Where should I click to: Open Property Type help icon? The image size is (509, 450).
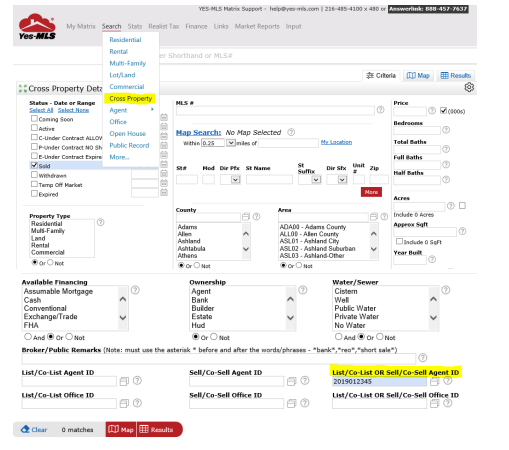coord(100,222)
